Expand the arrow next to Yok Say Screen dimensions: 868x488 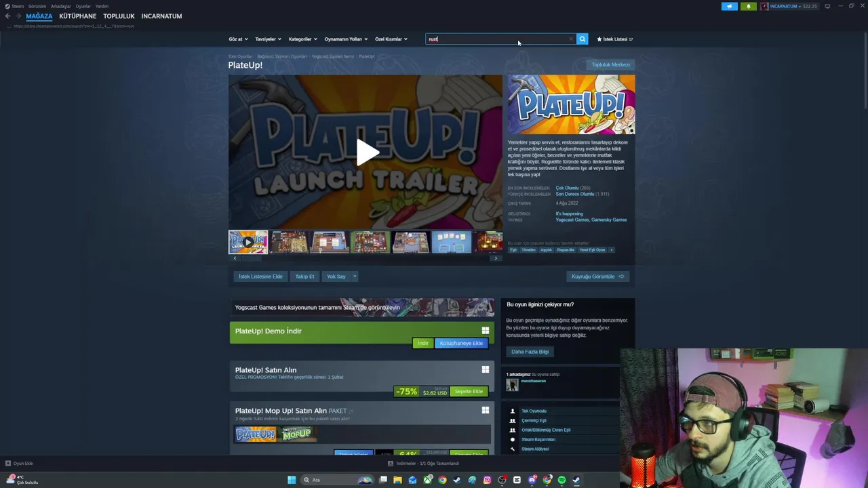point(355,277)
